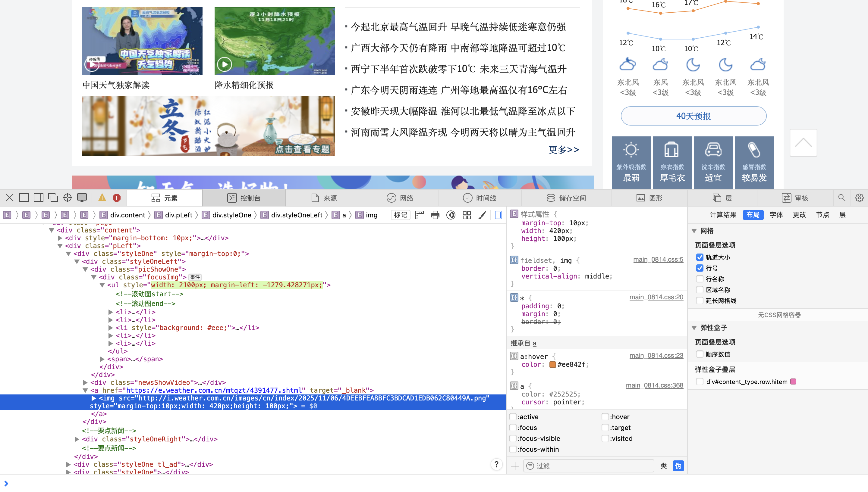This screenshot has height=492, width=868.
Task: Open the 计算结果 sidebar tab
Action: click(723, 215)
